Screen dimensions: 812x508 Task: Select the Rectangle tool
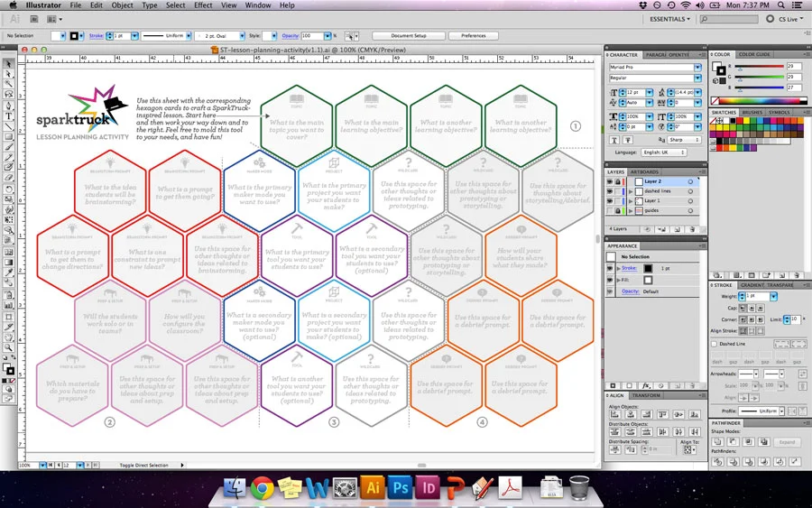pos(8,137)
